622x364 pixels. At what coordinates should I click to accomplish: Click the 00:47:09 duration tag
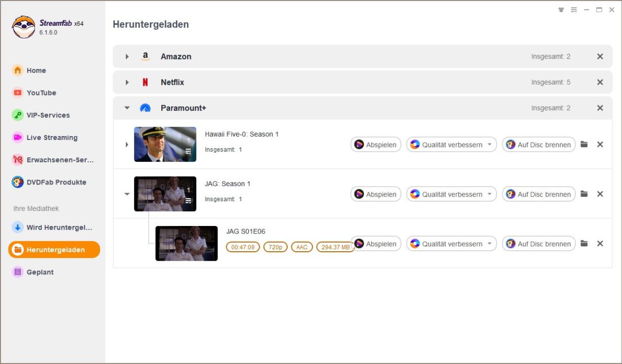[243, 247]
